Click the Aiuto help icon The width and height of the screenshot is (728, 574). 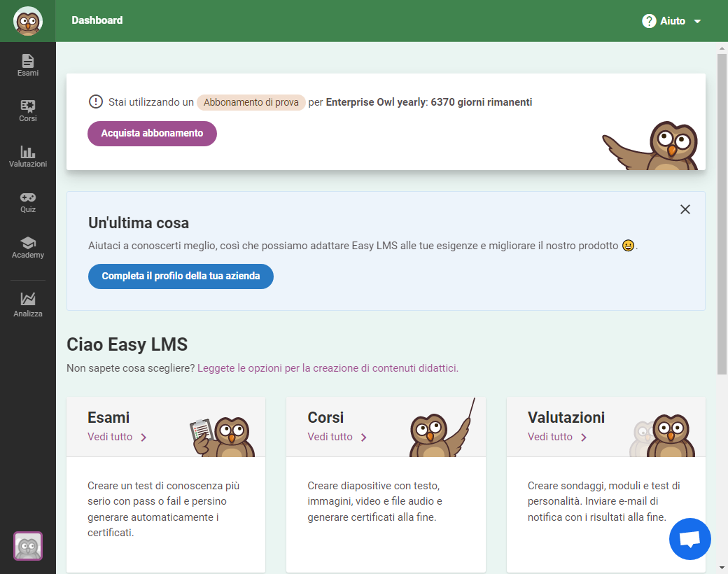pos(649,21)
